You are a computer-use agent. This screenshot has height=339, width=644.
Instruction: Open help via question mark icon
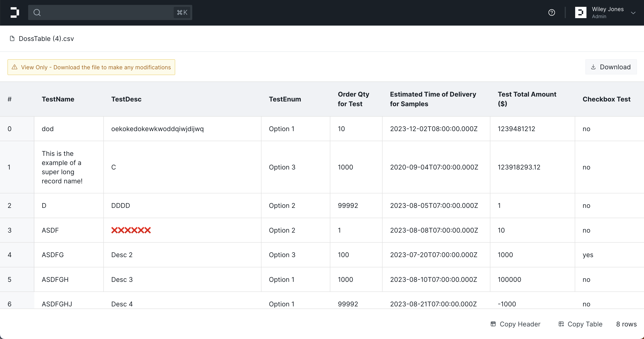(x=552, y=13)
